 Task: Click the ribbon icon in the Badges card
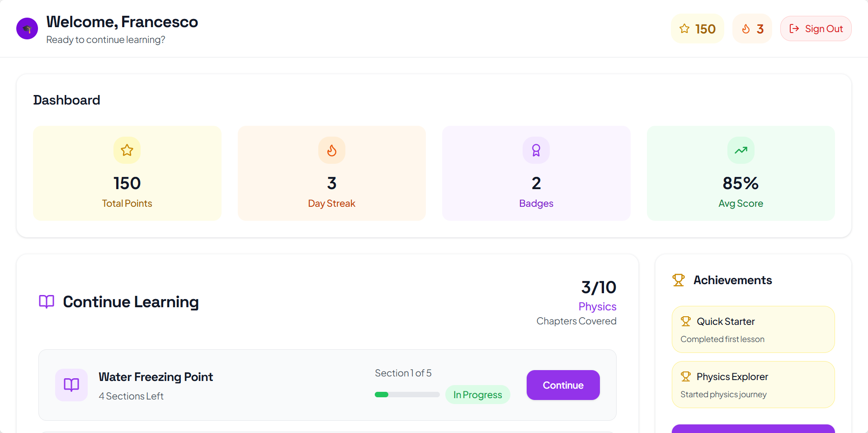536,150
